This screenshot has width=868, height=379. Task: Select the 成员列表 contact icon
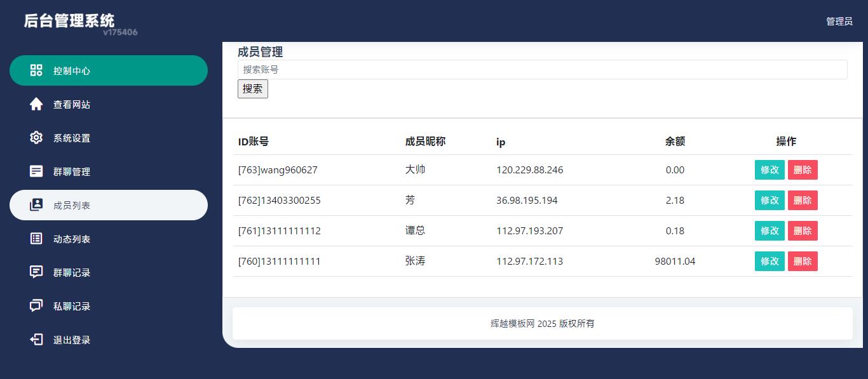pyautogui.click(x=36, y=205)
